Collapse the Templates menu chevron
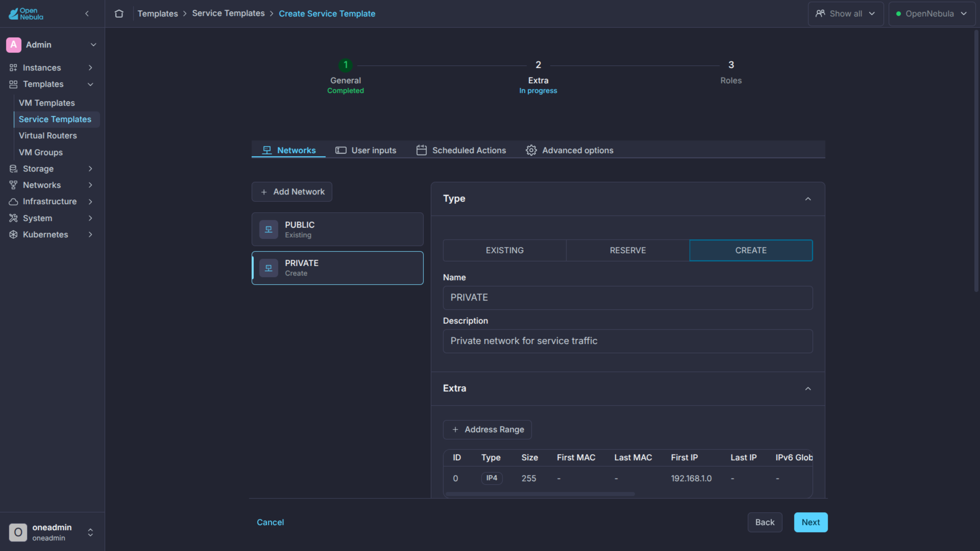The width and height of the screenshot is (980, 551). pyautogui.click(x=91, y=84)
